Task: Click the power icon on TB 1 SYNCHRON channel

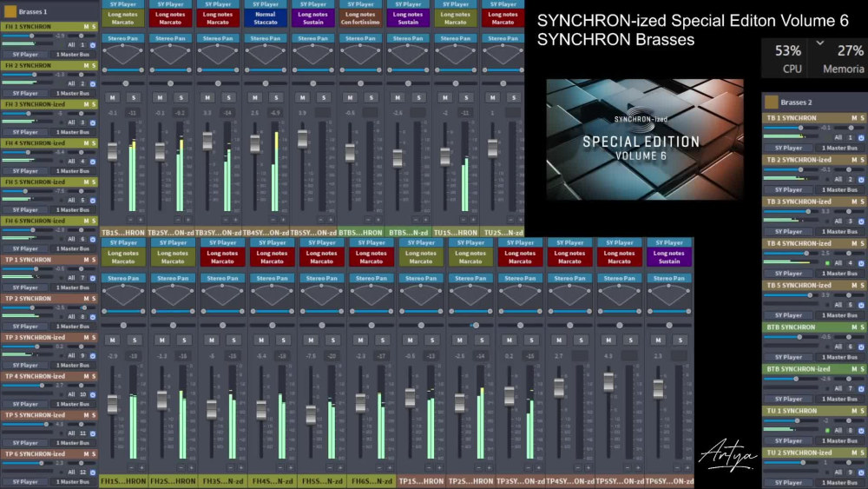Action: (861, 138)
